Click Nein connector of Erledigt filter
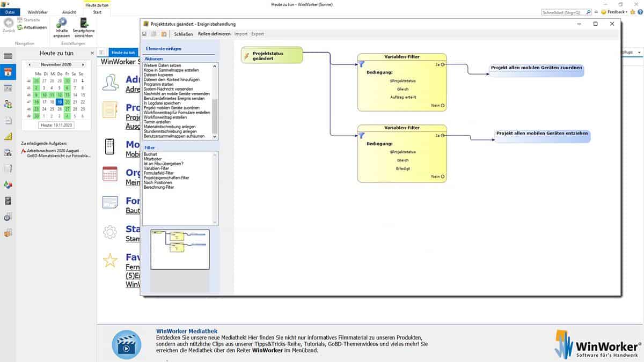The height and width of the screenshot is (362, 644). point(443,176)
